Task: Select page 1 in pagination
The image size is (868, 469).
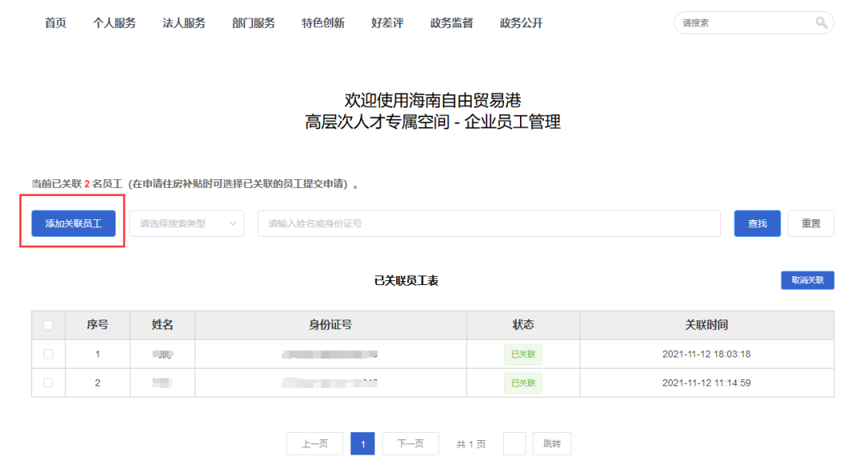Action: [x=362, y=443]
